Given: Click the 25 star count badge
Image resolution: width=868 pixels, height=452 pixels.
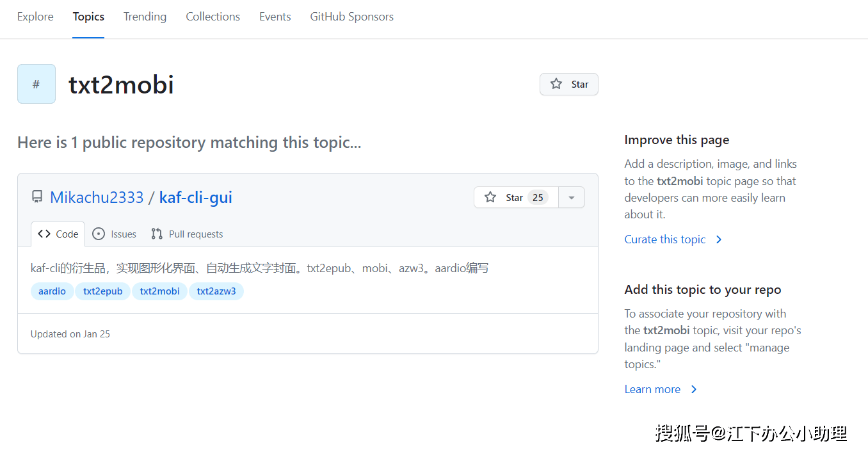Looking at the screenshot, I should click(538, 197).
